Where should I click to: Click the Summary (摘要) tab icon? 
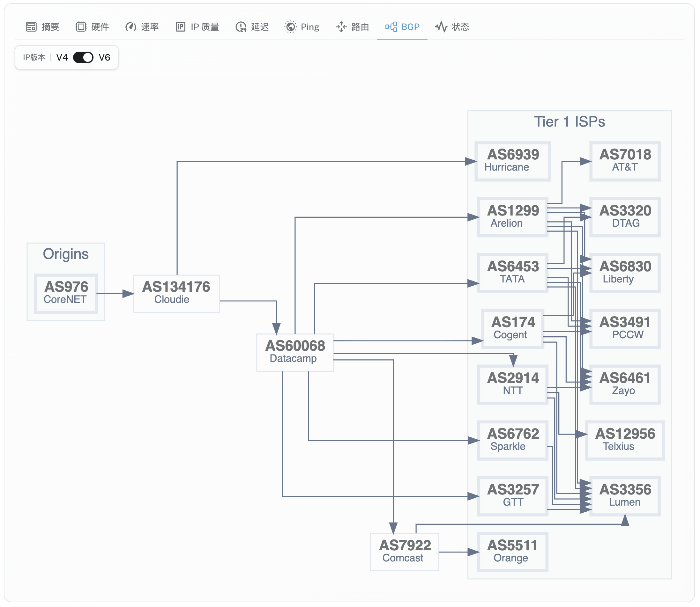[x=31, y=27]
